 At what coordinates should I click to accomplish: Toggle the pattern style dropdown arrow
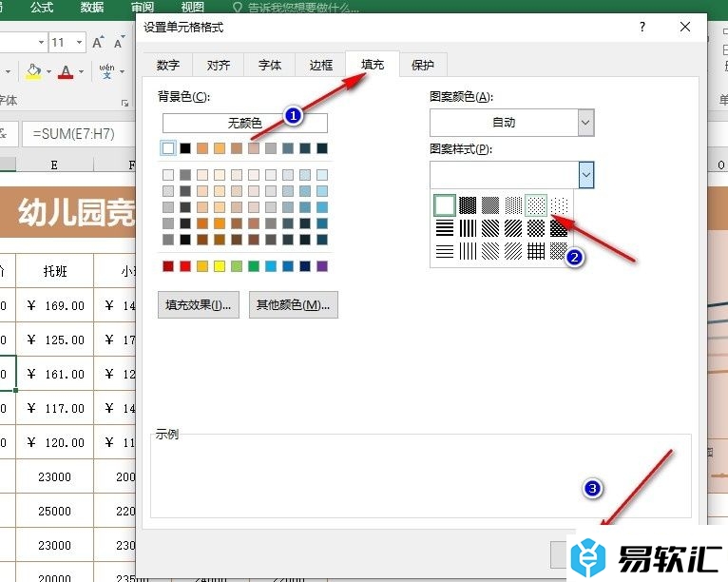pos(585,174)
